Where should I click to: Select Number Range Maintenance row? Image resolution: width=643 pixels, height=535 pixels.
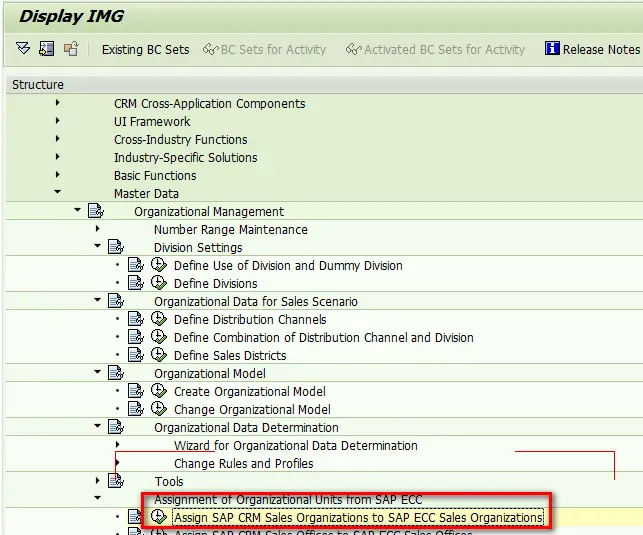[x=230, y=230]
